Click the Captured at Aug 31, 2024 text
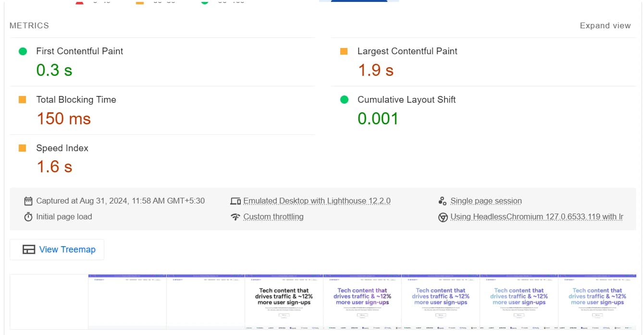The height and width of the screenshot is (335, 644). click(x=121, y=201)
